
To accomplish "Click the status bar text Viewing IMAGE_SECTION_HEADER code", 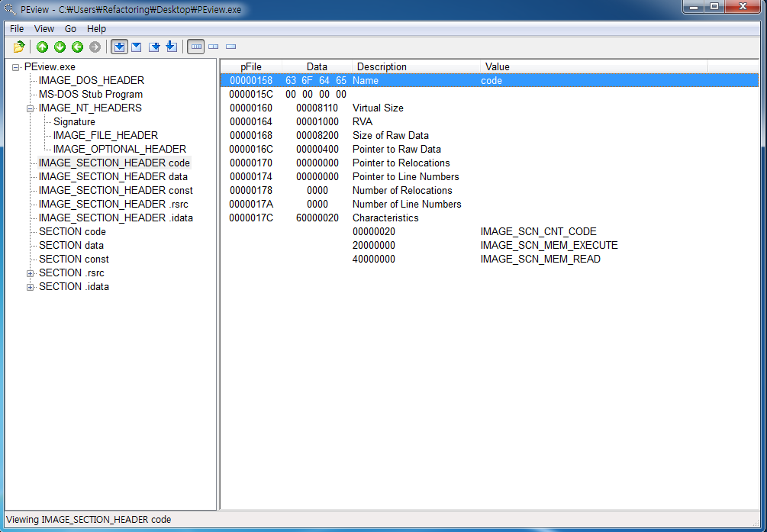I will (x=89, y=519).
